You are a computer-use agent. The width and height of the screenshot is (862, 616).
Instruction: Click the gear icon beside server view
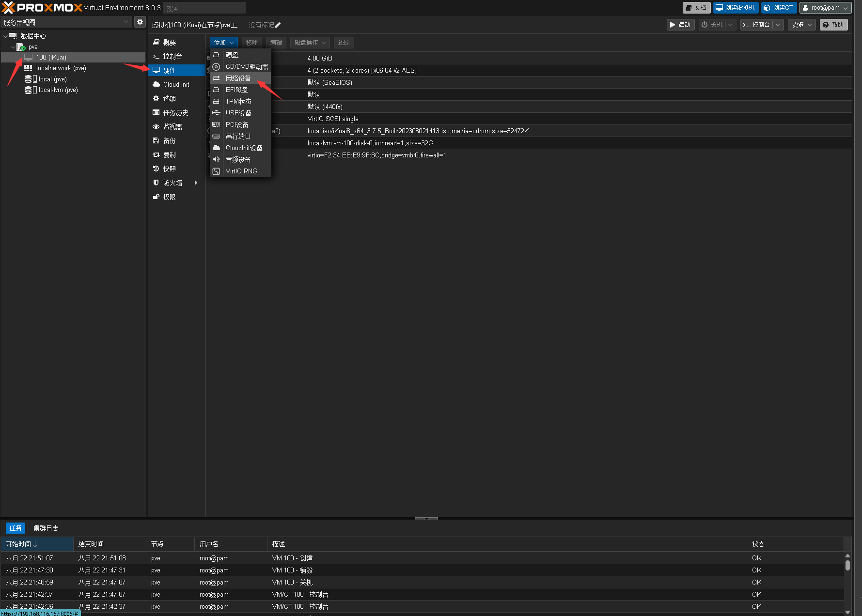pos(140,22)
